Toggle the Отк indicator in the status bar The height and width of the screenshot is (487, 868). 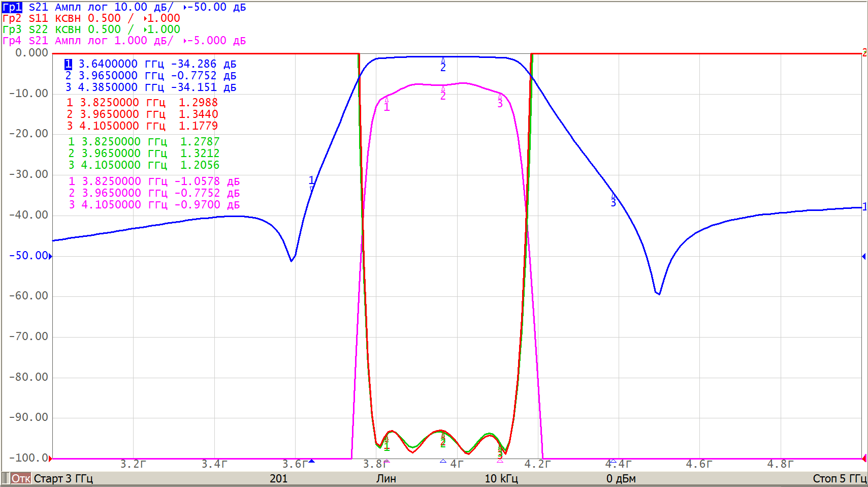click(21, 478)
